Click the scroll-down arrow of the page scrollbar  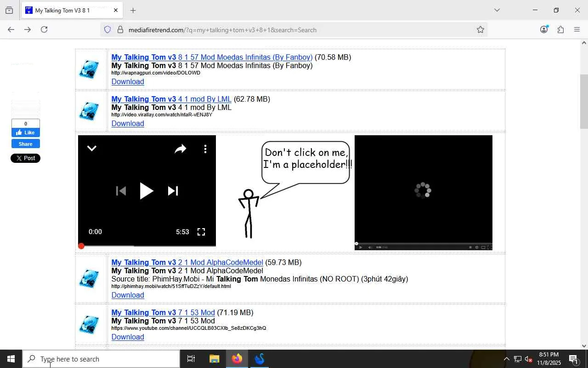[x=584, y=346]
